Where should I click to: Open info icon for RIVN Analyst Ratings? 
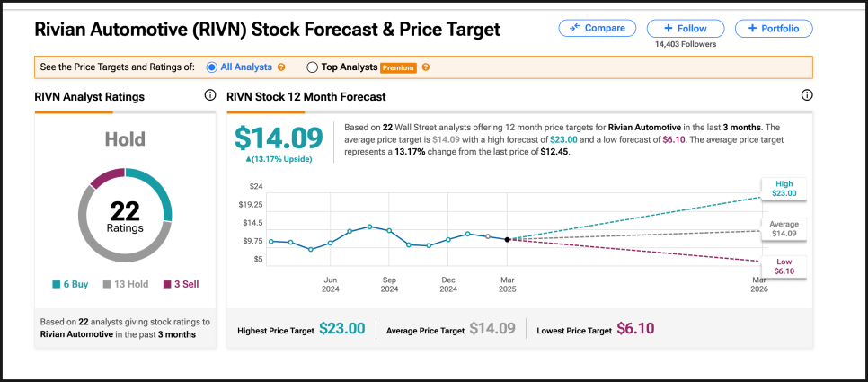tap(209, 95)
